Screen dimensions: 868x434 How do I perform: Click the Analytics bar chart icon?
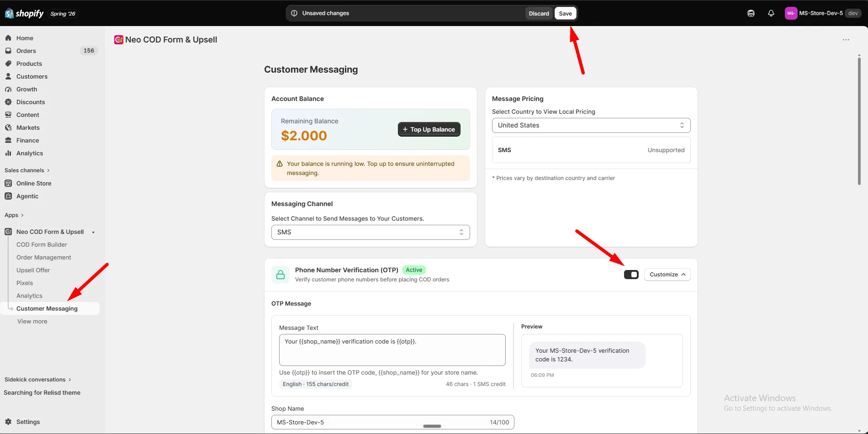(8, 153)
